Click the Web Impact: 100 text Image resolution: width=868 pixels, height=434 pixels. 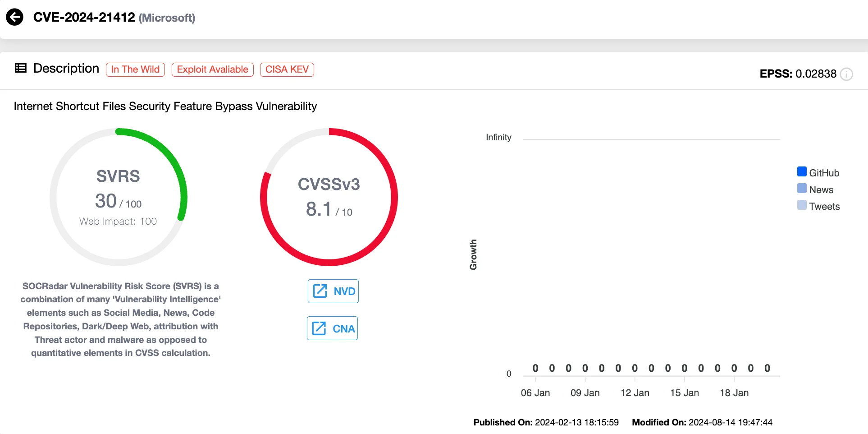click(118, 222)
